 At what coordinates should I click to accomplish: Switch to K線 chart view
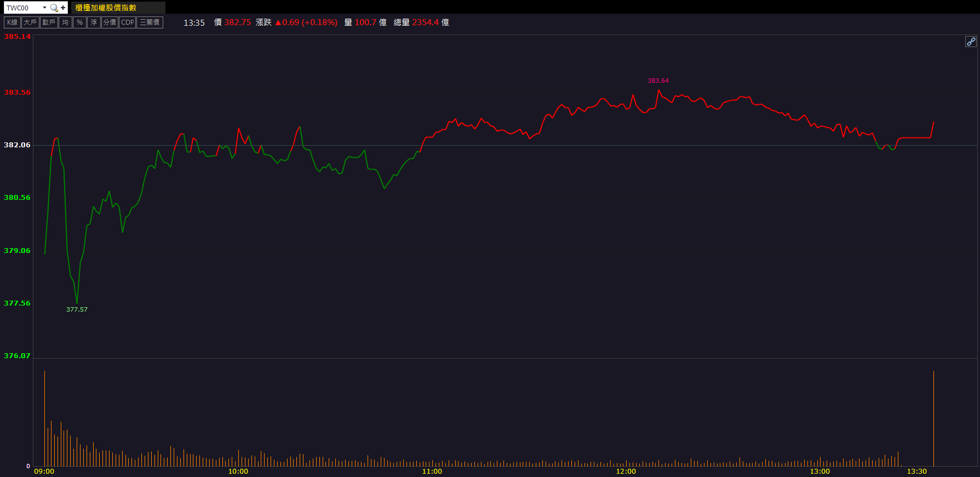[x=12, y=22]
